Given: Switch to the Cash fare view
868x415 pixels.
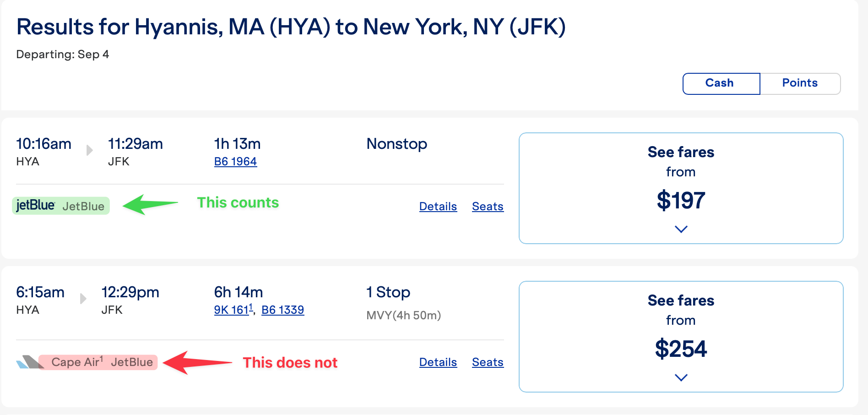Looking at the screenshot, I should pos(721,83).
